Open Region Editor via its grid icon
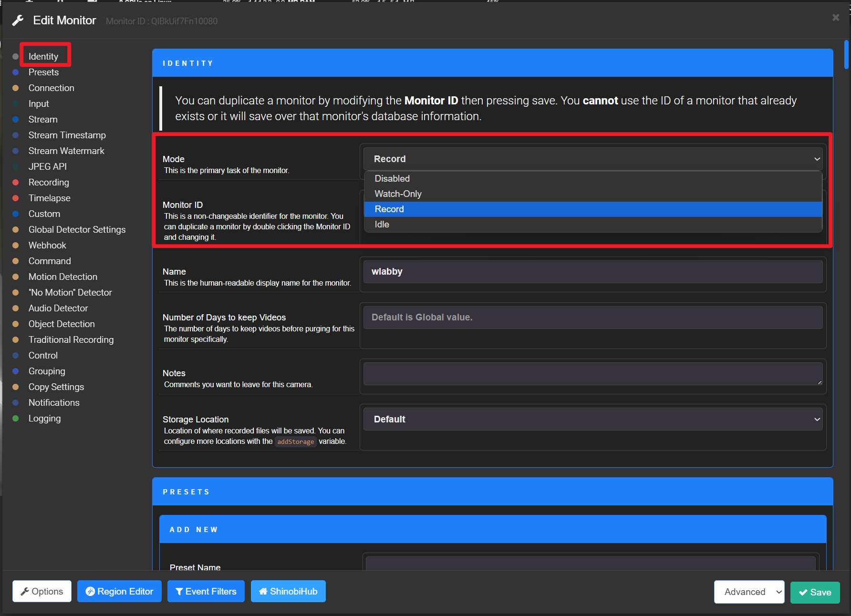 point(90,591)
